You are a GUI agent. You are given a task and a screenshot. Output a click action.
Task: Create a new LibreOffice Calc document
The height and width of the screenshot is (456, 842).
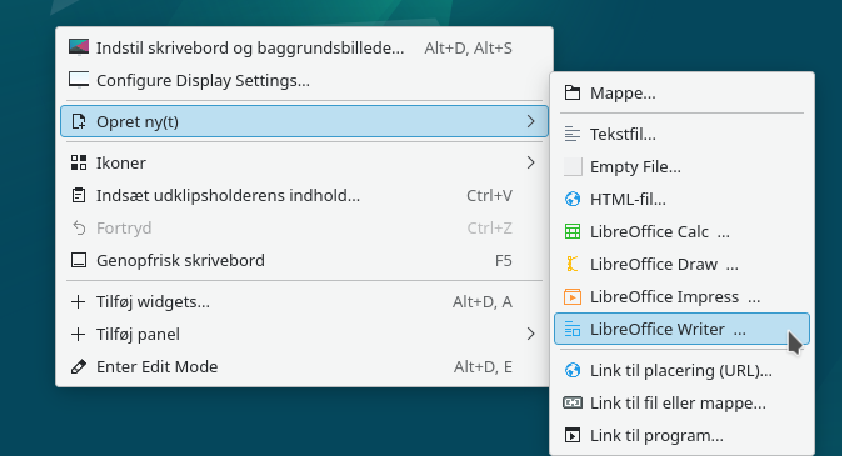tap(682, 231)
